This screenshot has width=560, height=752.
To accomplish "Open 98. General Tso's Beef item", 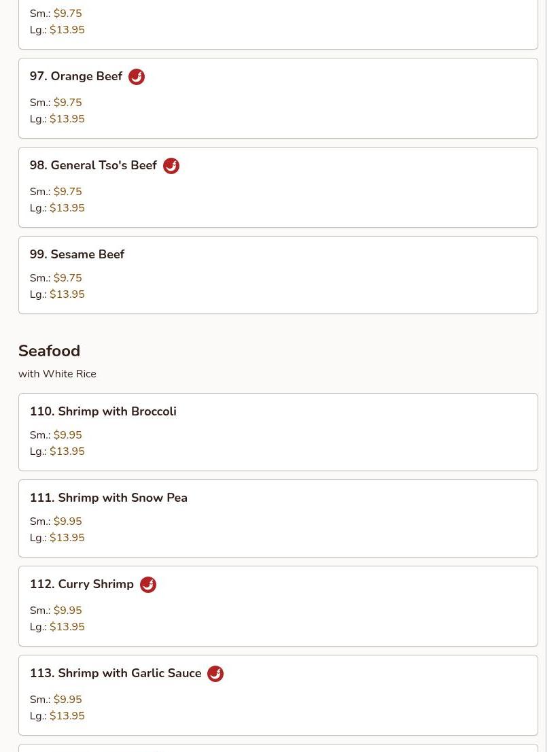I will tap(93, 165).
